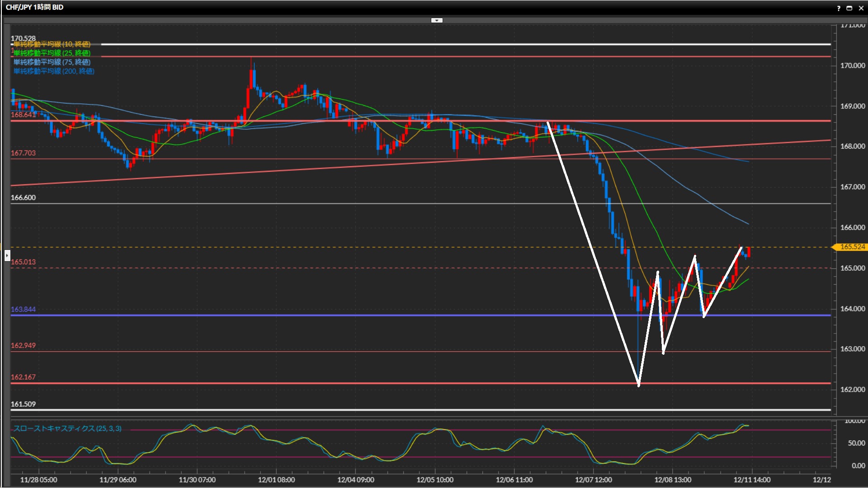Screen dimensions: 868x488
Task: Select the 75-period moving average label
Action: (x=52, y=62)
